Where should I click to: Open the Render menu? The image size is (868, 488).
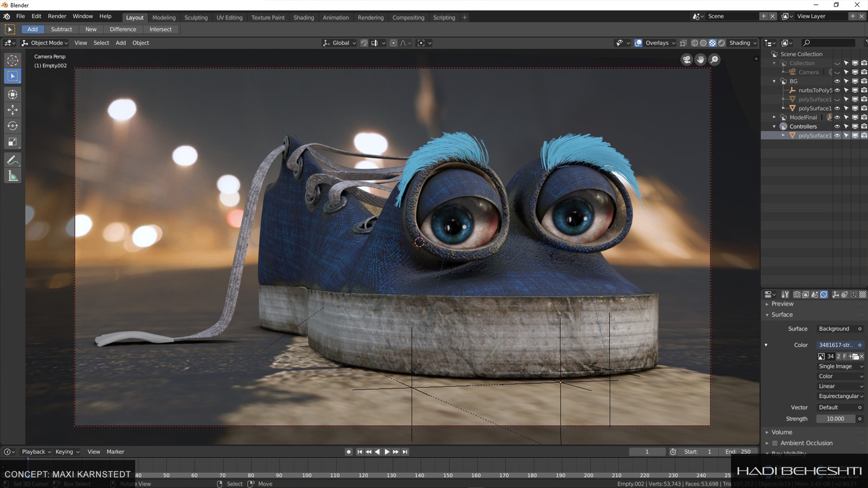click(x=57, y=16)
